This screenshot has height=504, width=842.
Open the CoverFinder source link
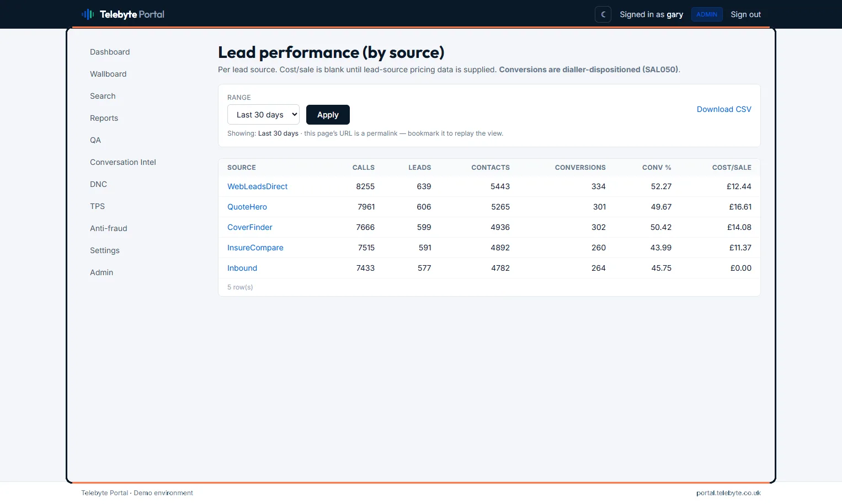coord(249,227)
